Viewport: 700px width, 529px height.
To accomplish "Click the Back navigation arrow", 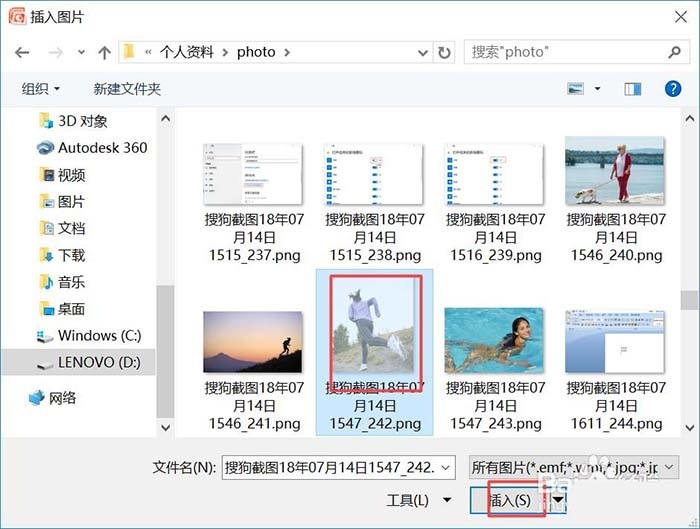I will [x=22, y=53].
